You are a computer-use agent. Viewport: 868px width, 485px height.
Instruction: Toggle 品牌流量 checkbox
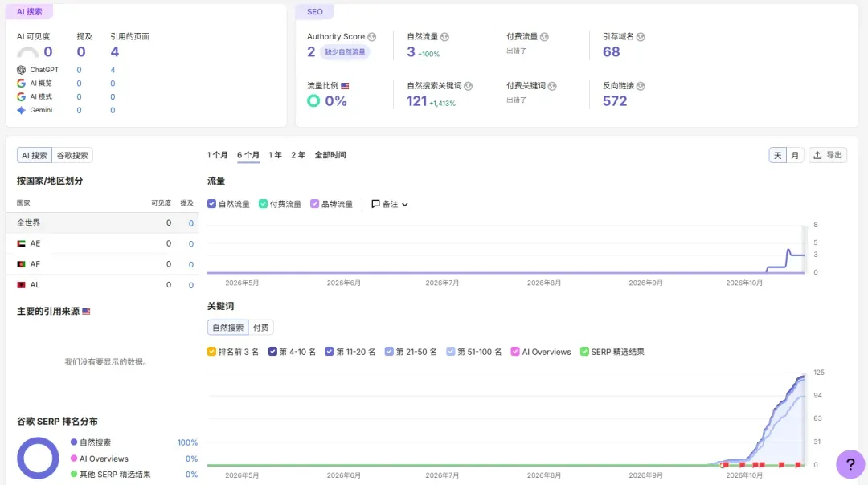click(x=314, y=203)
